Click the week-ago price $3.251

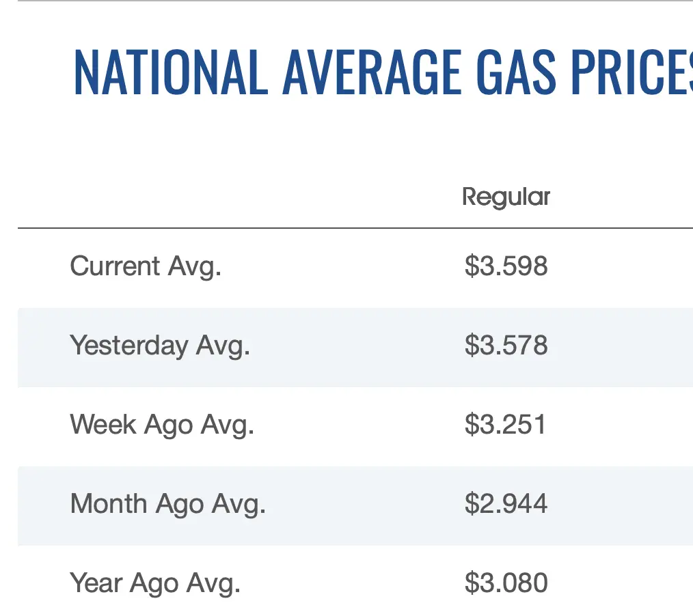[x=506, y=425]
